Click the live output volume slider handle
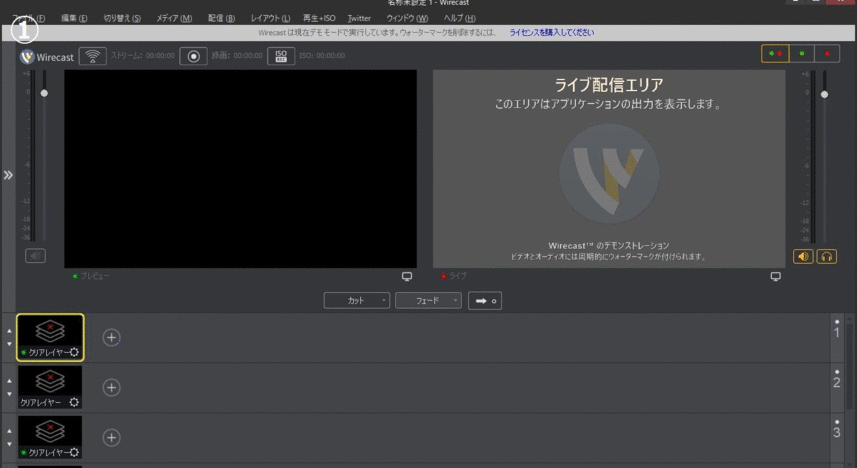 tap(824, 95)
